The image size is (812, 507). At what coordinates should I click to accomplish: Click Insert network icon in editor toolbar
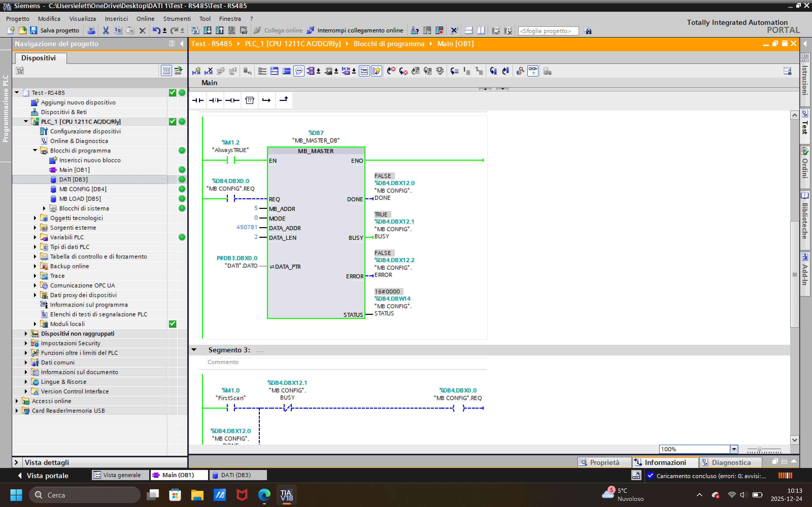point(196,71)
